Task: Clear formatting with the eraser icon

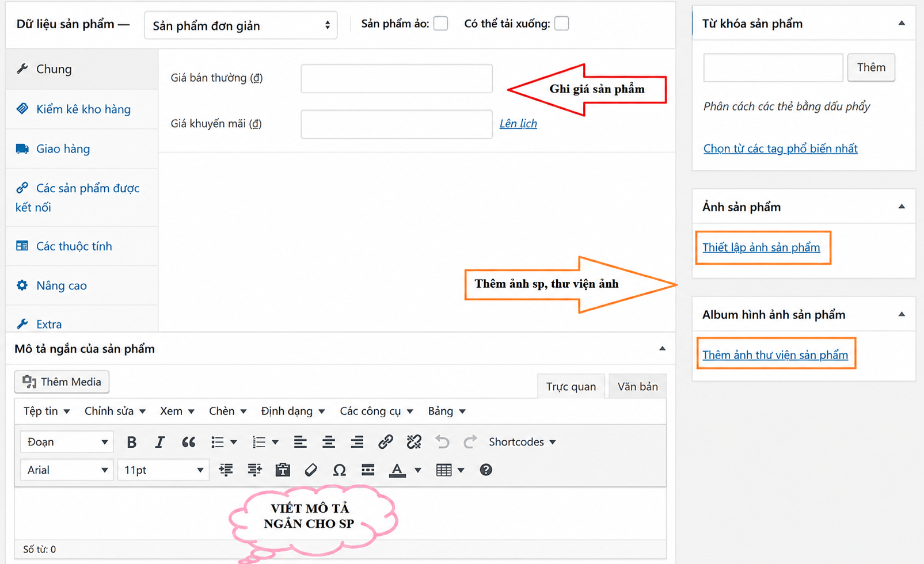Action: pos(311,470)
